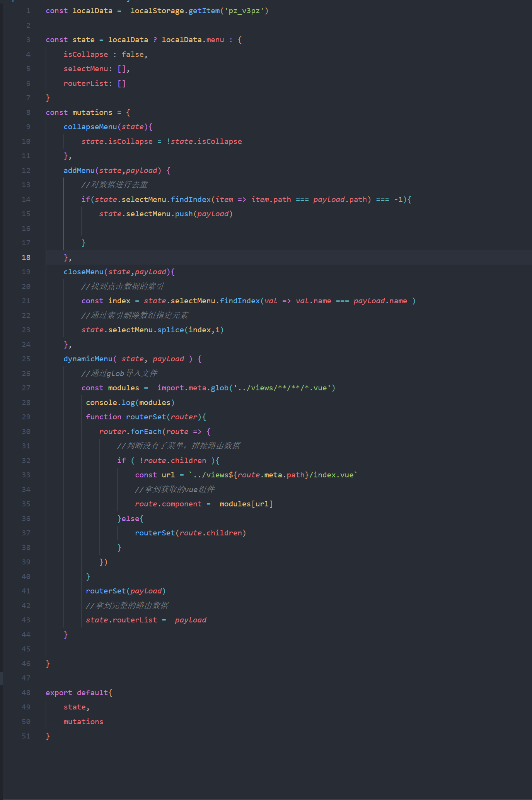The width and height of the screenshot is (532, 800).
Task: Click line number 47 in gutter
Action: [x=26, y=678]
